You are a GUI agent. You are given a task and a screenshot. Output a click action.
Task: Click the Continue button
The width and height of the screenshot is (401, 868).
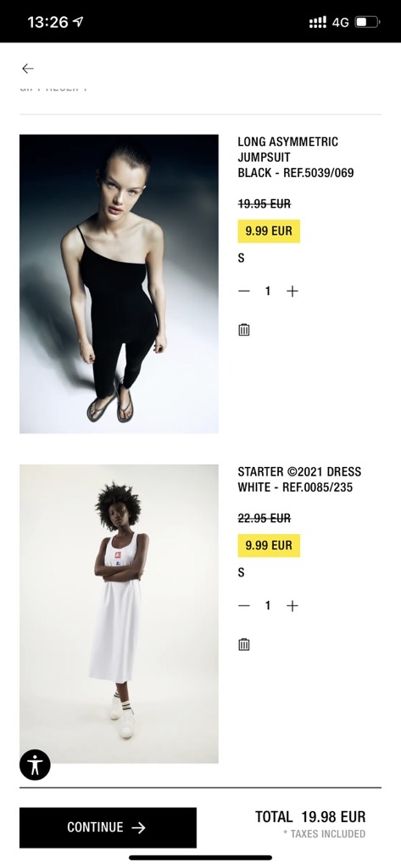[108, 827]
